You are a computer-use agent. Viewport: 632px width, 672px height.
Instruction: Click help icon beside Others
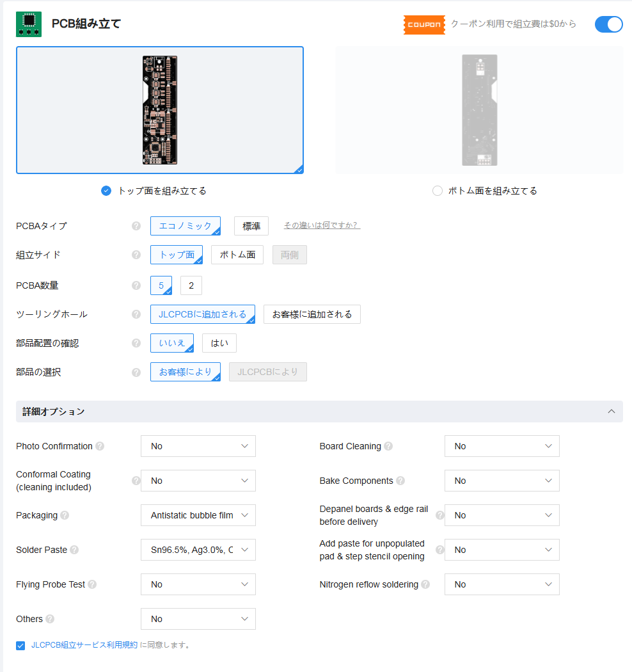point(50,619)
